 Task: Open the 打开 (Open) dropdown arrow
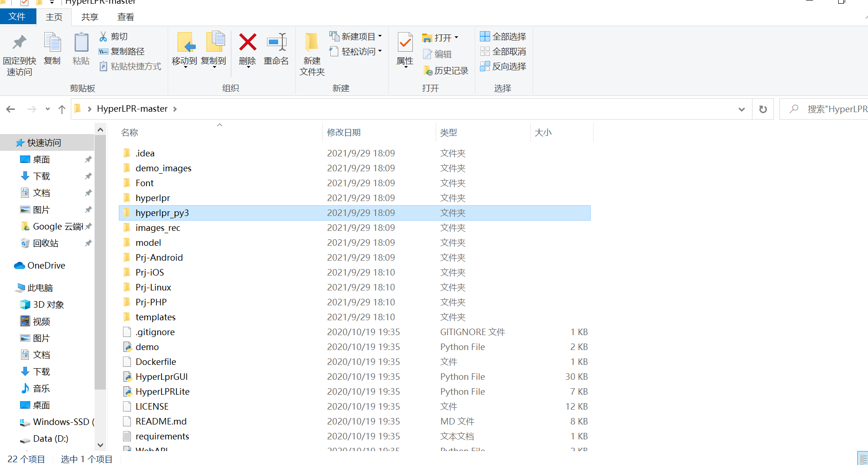click(x=456, y=37)
